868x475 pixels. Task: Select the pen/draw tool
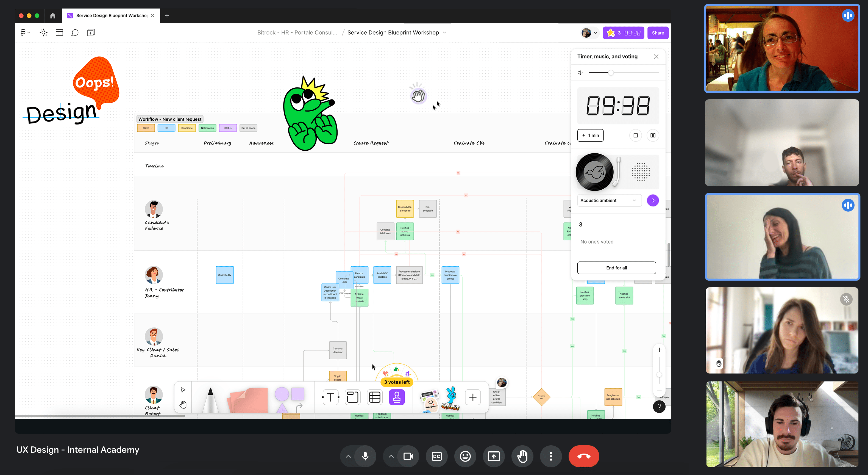(x=209, y=397)
